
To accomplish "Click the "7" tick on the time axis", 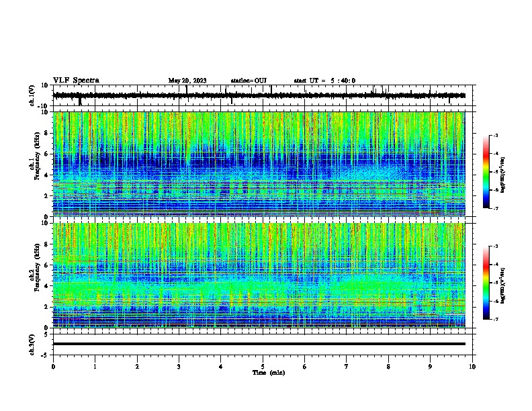I will click(x=347, y=367).
